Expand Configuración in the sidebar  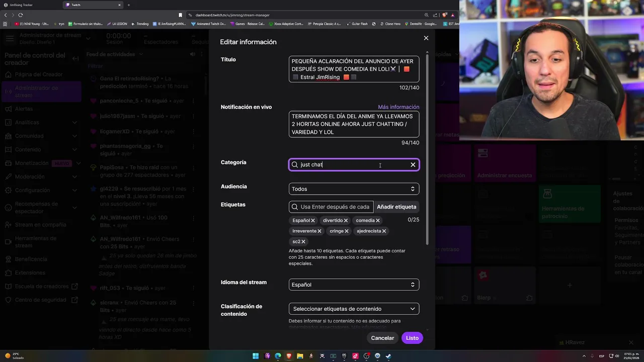pos(75,191)
